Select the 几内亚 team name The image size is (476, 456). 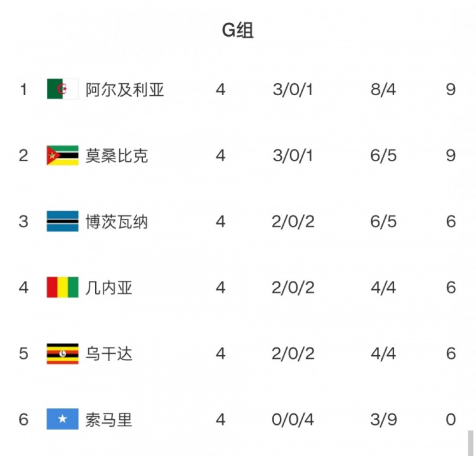pyautogui.click(x=109, y=287)
